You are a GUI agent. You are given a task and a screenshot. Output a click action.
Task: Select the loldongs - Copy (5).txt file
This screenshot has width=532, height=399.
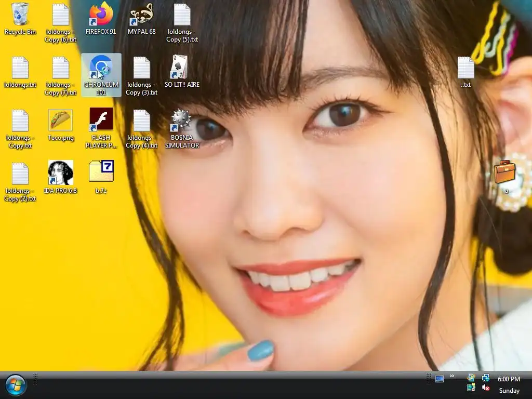(x=182, y=23)
